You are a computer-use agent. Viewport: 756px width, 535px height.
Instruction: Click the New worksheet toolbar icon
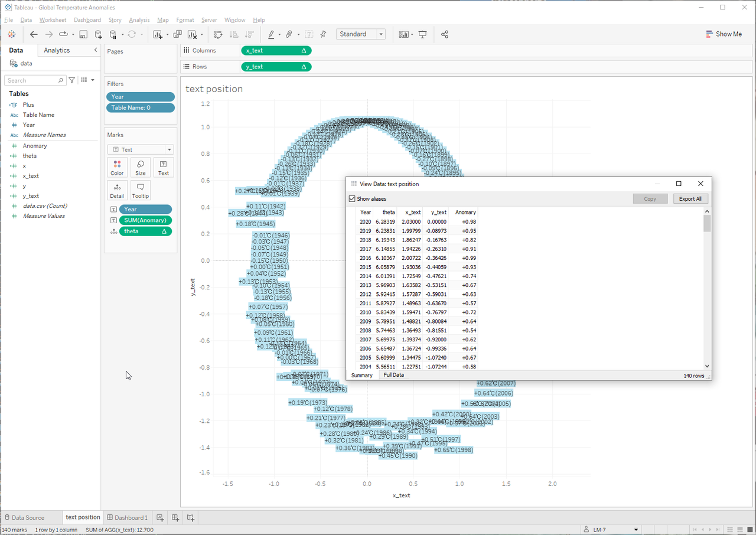158,34
